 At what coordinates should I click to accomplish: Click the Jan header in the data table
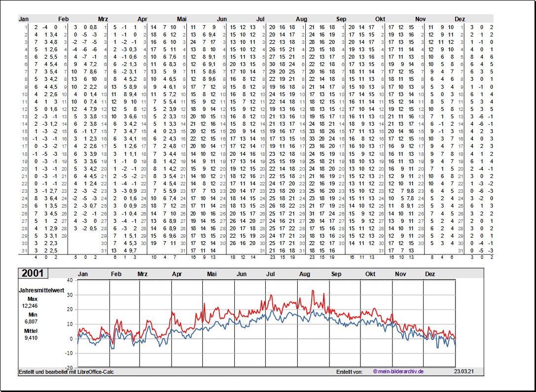point(24,19)
